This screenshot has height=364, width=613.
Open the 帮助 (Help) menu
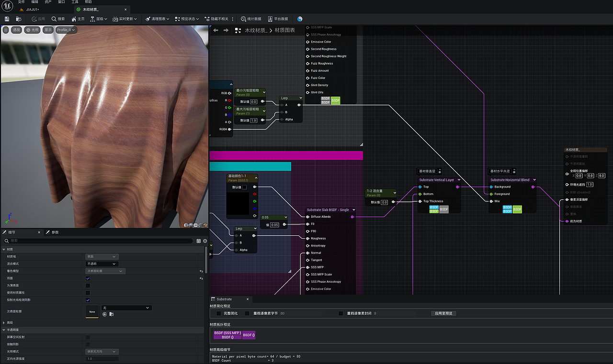pyautogui.click(x=88, y=2)
